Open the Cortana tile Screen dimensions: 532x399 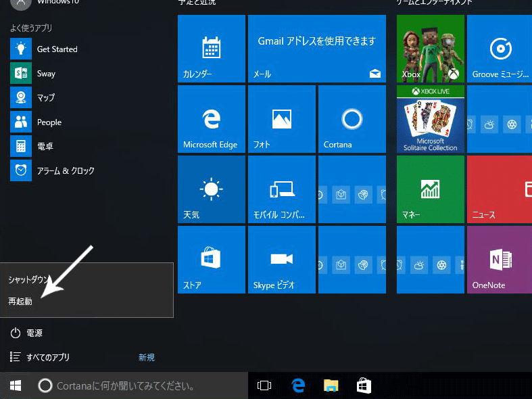coord(352,119)
